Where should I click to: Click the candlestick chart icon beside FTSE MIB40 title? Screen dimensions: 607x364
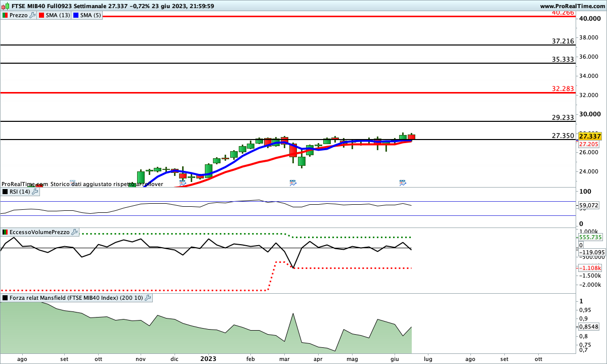click(5, 6)
